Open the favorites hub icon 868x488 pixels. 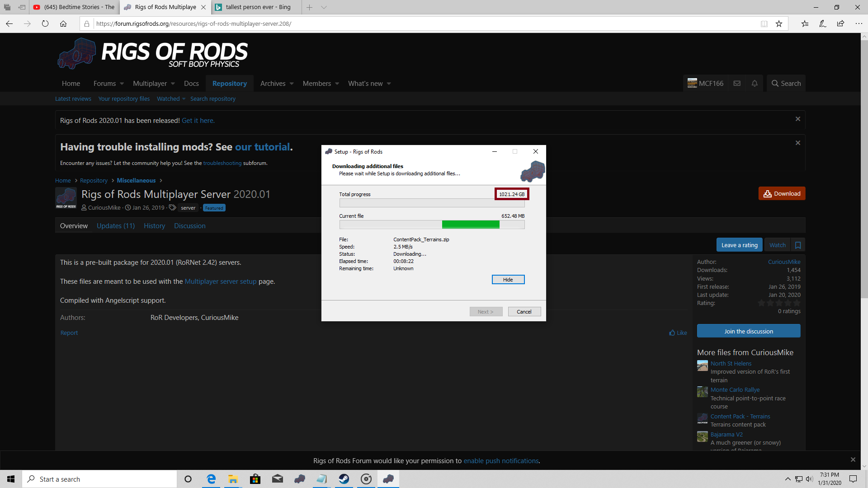(x=805, y=23)
